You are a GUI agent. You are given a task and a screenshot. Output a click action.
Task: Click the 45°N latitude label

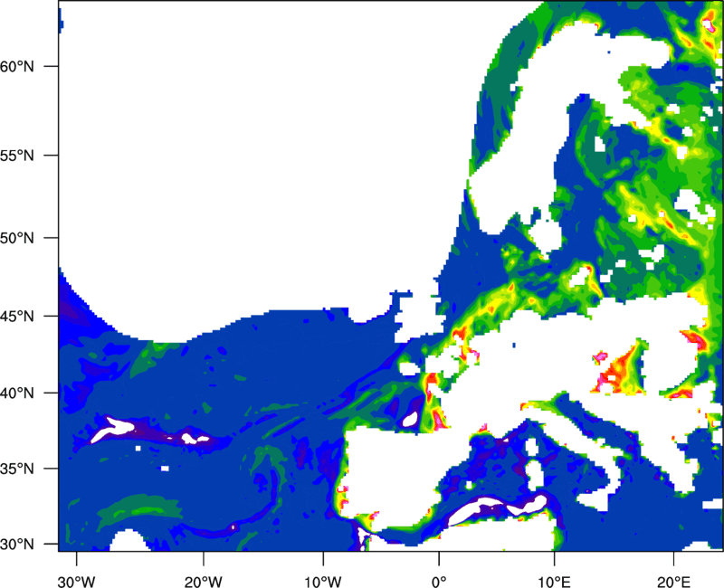coord(16,317)
